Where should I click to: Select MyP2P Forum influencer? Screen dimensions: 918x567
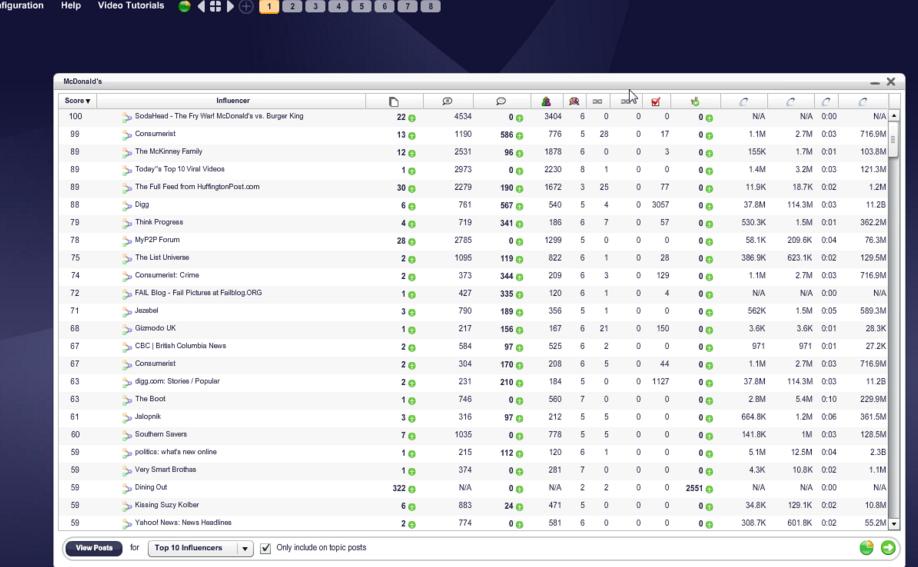(157, 240)
